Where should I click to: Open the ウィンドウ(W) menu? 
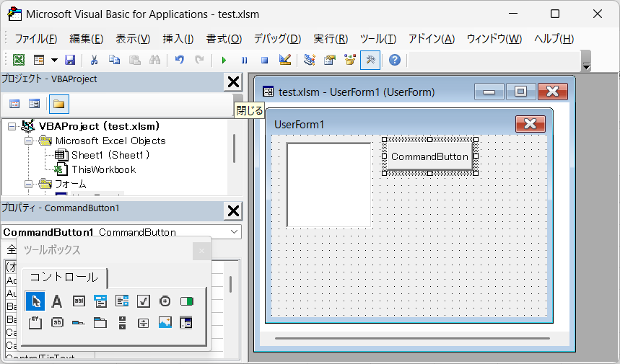(x=494, y=39)
